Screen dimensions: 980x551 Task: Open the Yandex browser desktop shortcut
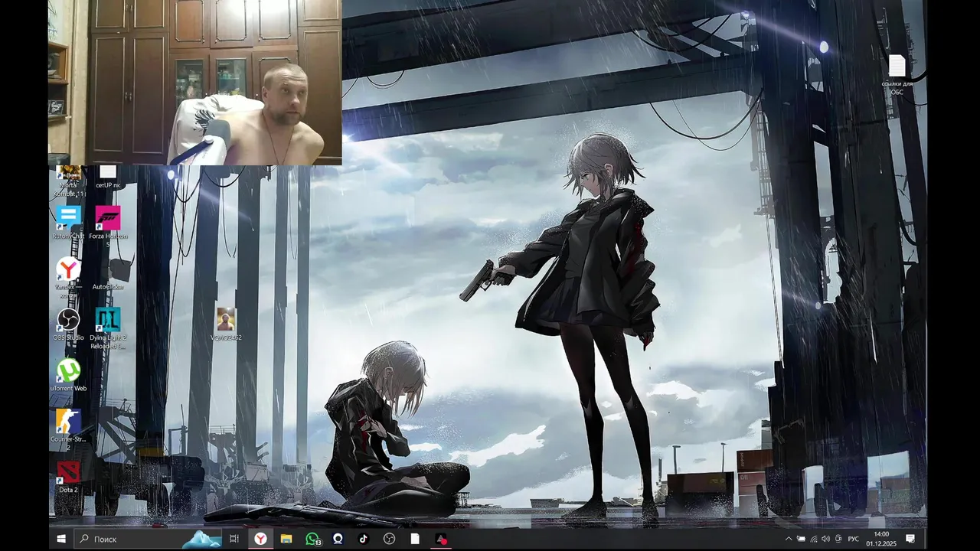(x=68, y=277)
